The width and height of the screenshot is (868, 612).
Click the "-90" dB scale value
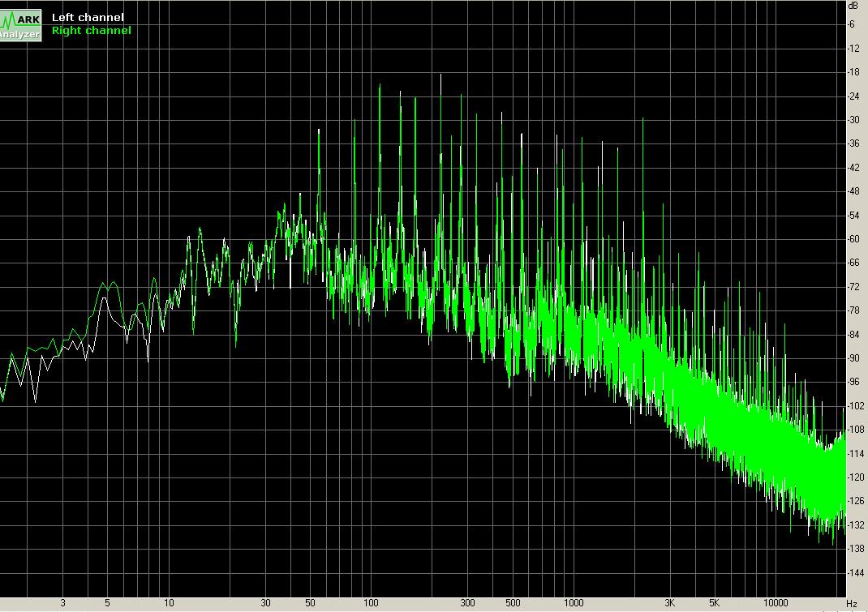pos(853,358)
